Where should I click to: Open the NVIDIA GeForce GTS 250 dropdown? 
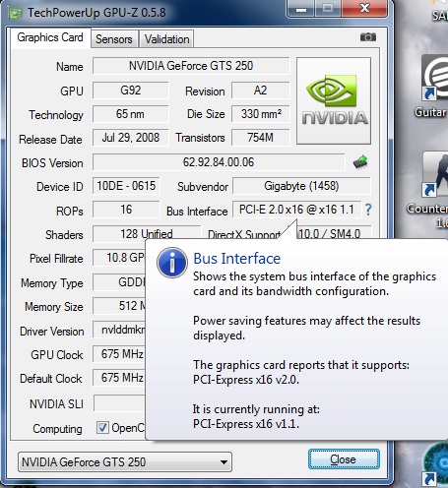pyautogui.click(x=125, y=461)
